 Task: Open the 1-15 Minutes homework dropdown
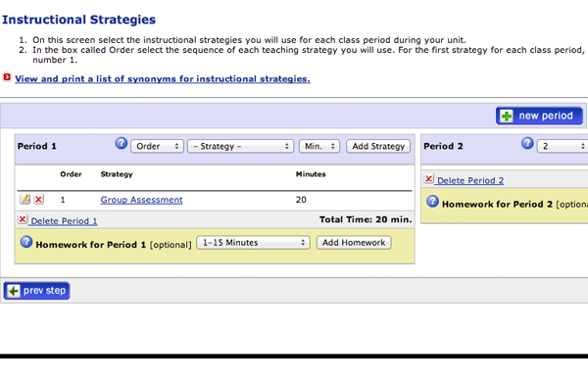[x=253, y=243]
